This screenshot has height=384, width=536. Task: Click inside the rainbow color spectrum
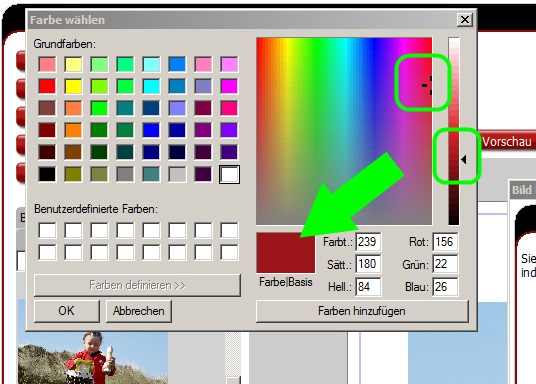tap(344, 131)
